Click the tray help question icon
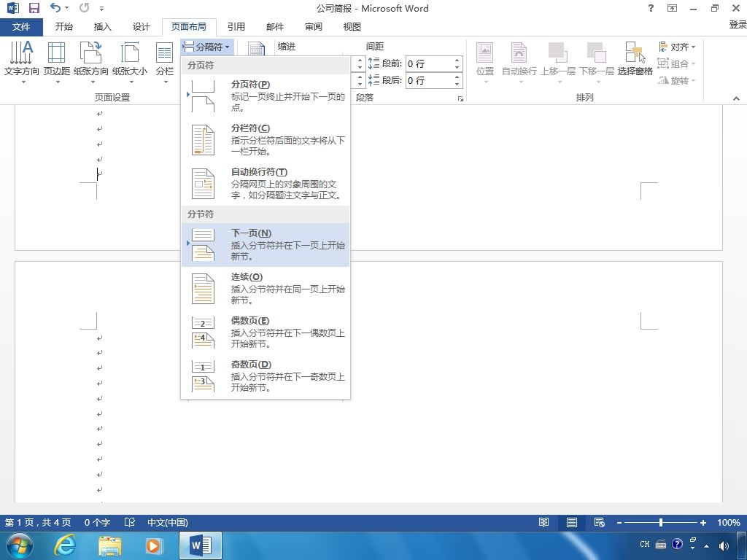The height and width of the screenshot is (560, 747). (x=677, y=544)
